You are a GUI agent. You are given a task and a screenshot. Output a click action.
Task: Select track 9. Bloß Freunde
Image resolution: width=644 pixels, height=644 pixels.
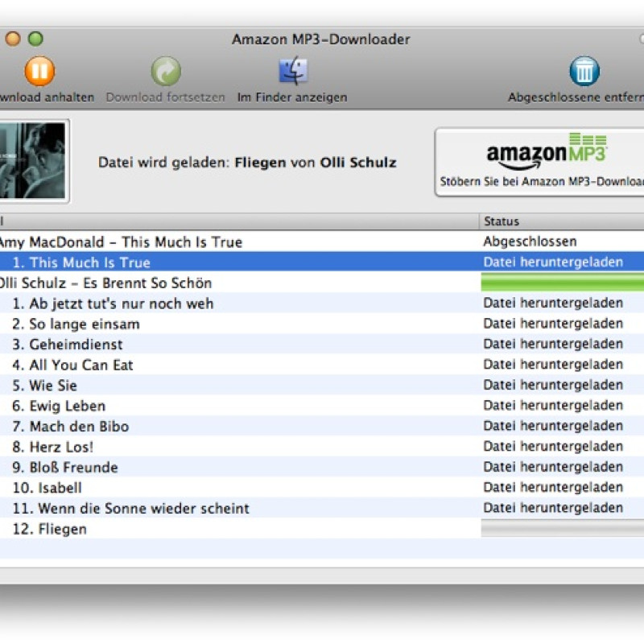[x=322, y=467]
